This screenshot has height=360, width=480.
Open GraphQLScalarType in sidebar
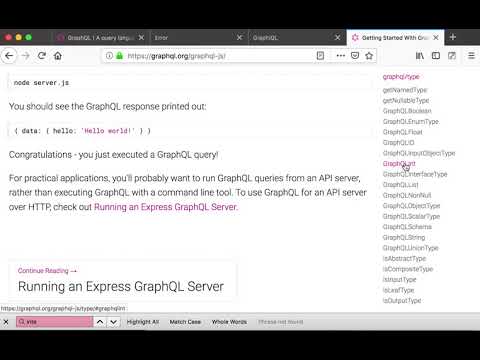(x=411, y=216)
